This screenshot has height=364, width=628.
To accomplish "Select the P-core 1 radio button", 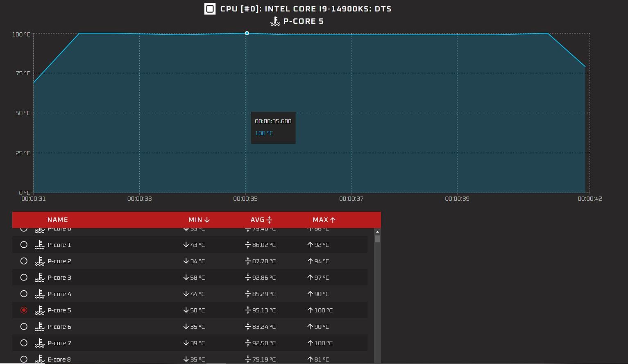I will [24, 244].
